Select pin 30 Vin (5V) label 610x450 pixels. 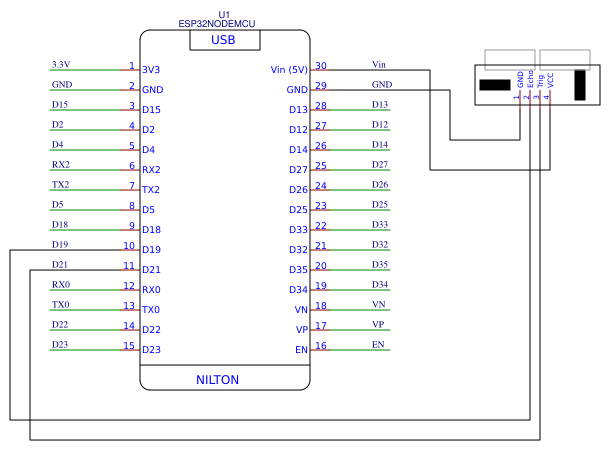289,70
